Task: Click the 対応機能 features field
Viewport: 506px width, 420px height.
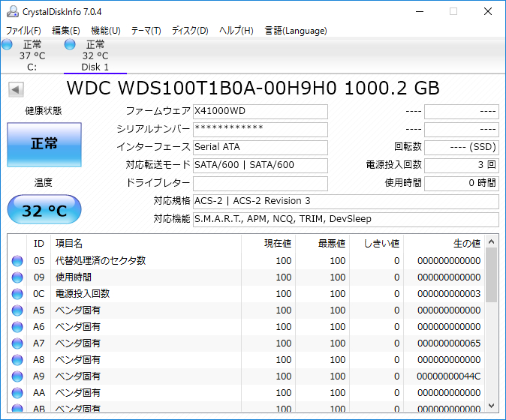Action: 345,220
